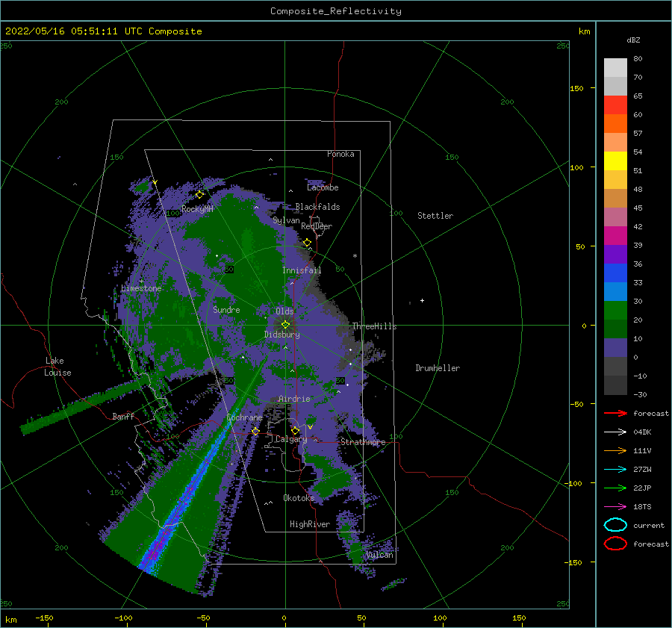Click the yellow diamond marker near RedDeer
Viewport: 672px width, 628px height.
[x=308, y=243]
